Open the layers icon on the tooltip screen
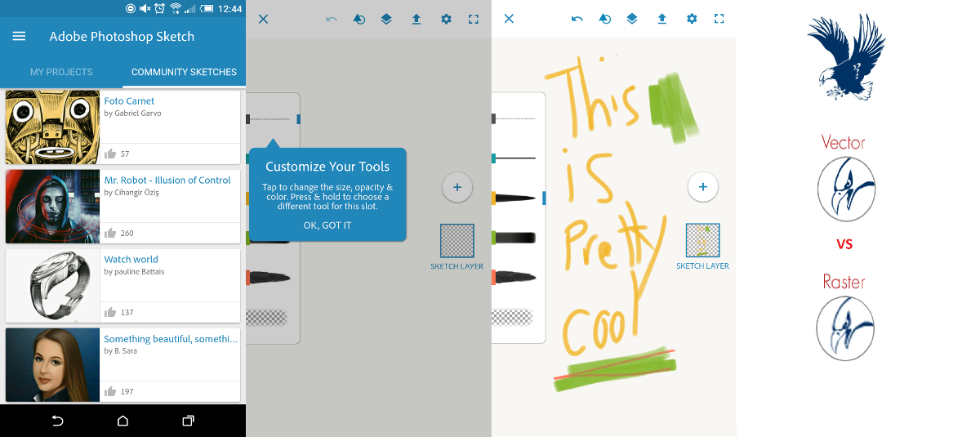Image resolution: width=980 pixels, height=437 pixels. [x=386, y=19]
